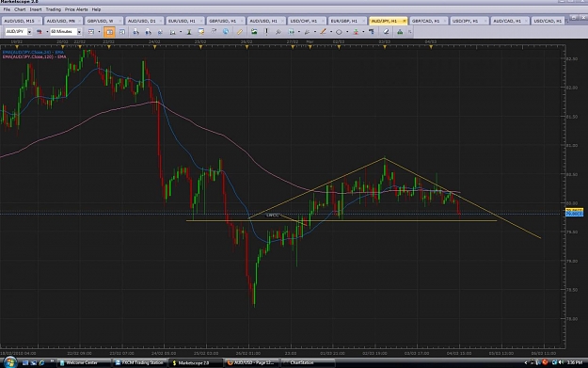This screenshot has width=588, height=368.
Task: Click the chart scale icon with dropdown
Action: tap(172, 32)
